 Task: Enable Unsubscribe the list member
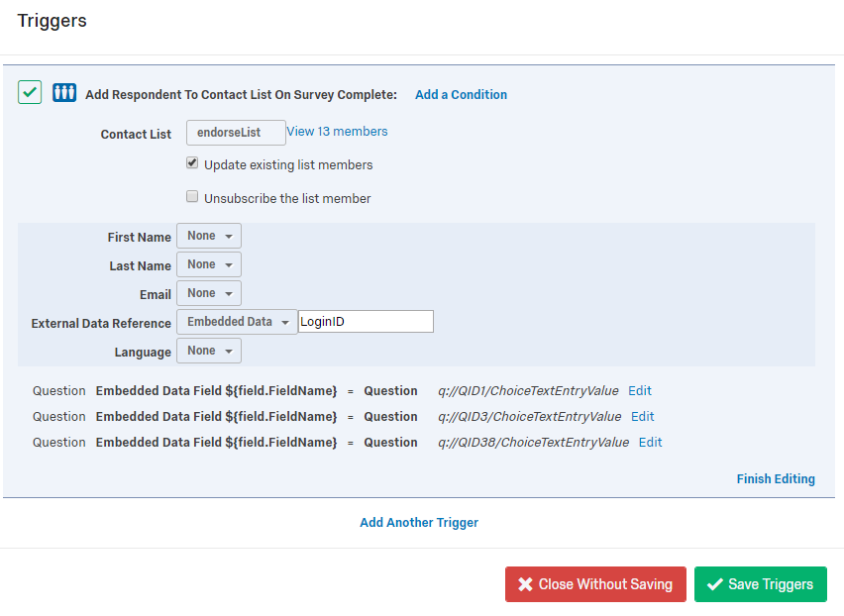click(192, 196)
